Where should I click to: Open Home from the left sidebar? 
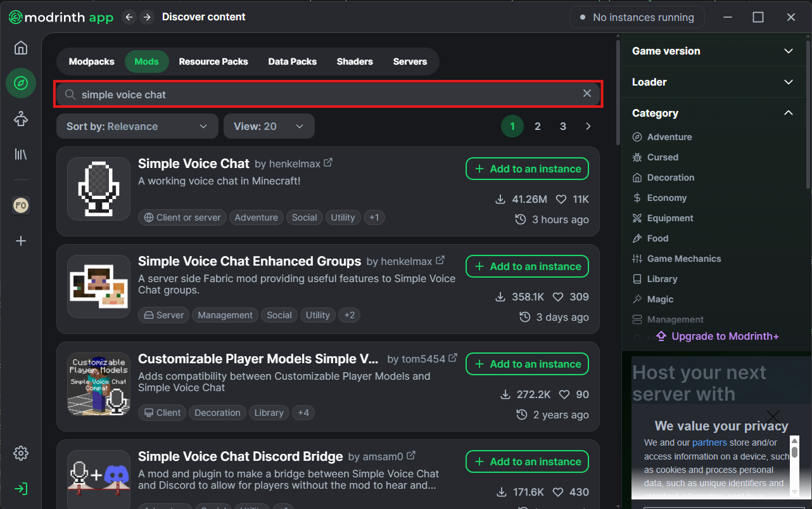(x=21, y=48)
